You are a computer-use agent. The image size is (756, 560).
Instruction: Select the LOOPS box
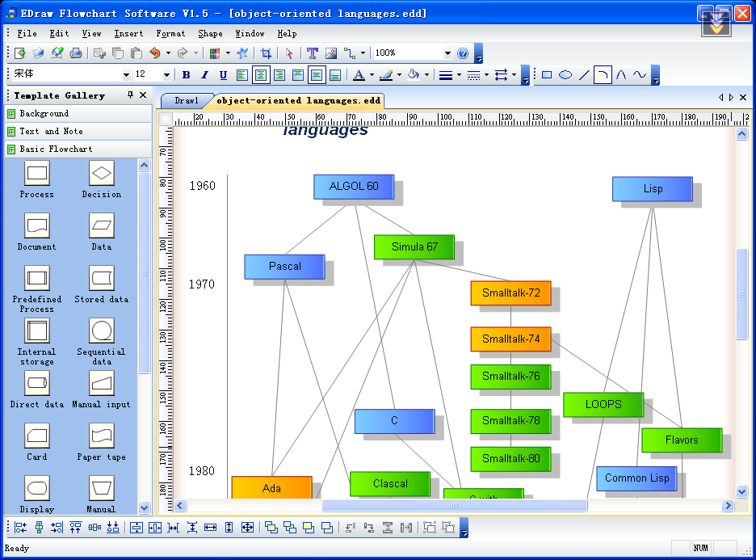point(603,405)
